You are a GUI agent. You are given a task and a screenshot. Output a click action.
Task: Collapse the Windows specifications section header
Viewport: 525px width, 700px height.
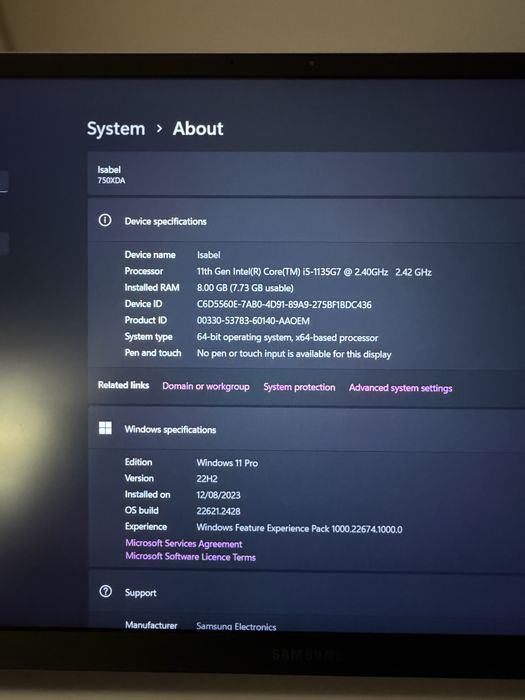click(x=306, y=429)
